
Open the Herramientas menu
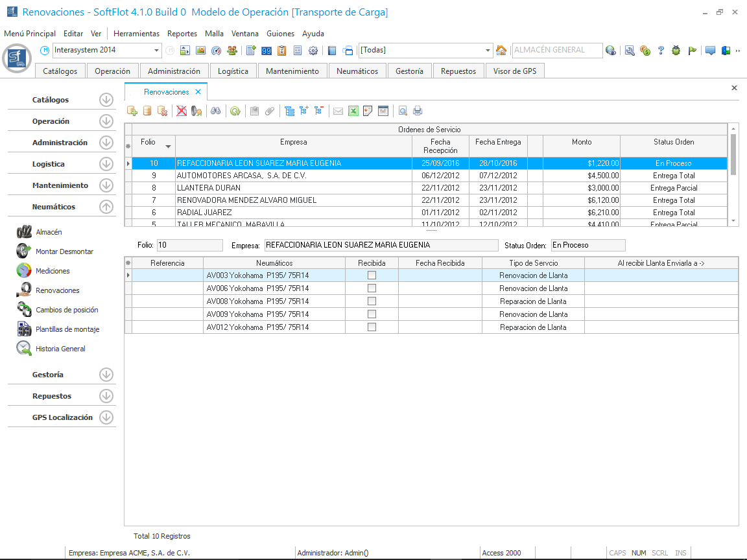click(x=136, y=34)
